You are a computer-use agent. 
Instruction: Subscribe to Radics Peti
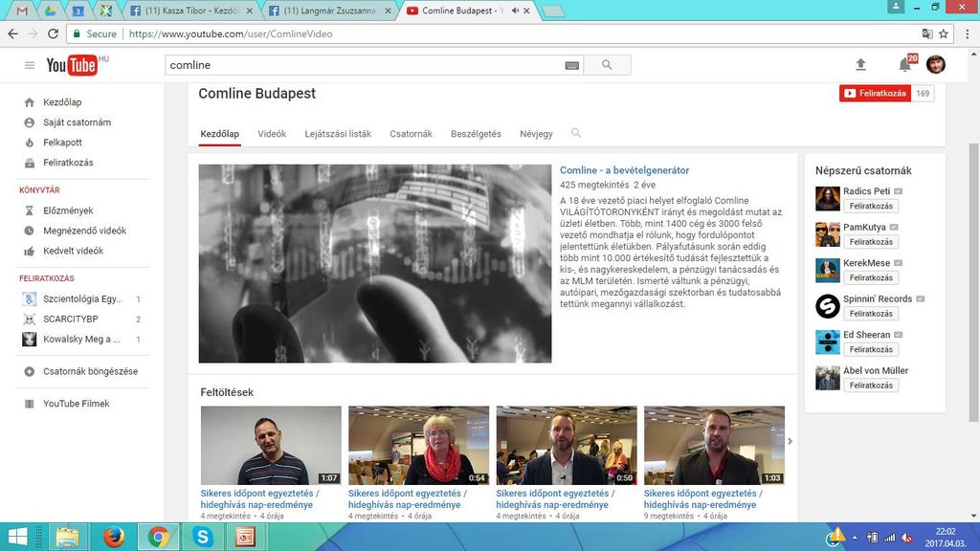pyautogui.click(x=871, y=207)
